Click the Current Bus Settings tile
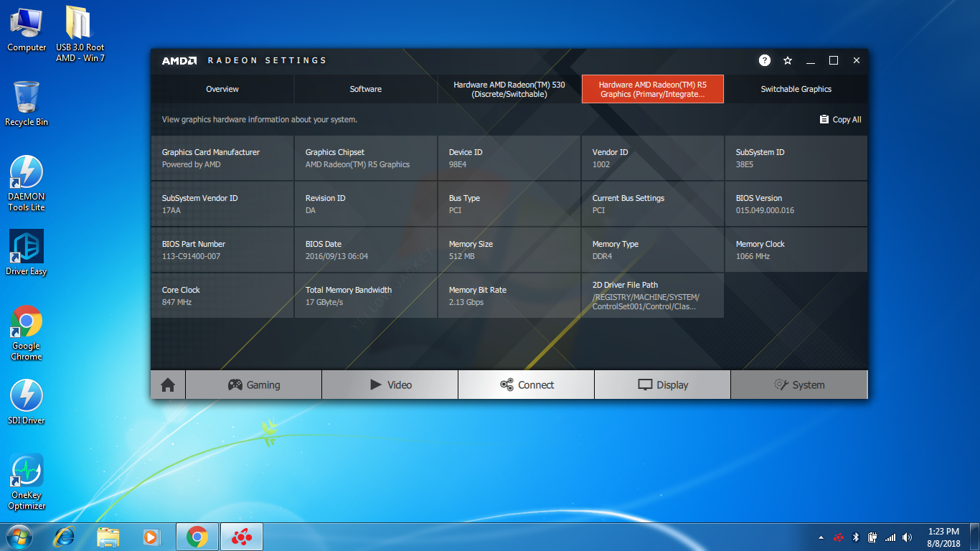The width and height of the screenshot is (980, 551). coord(653,204)
